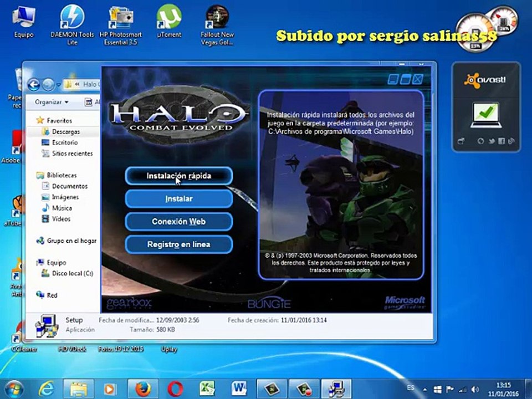The image size is (532, 399).
Task: Choose the Instalar option
Action: pyautogui.click(x=179, y=198)
